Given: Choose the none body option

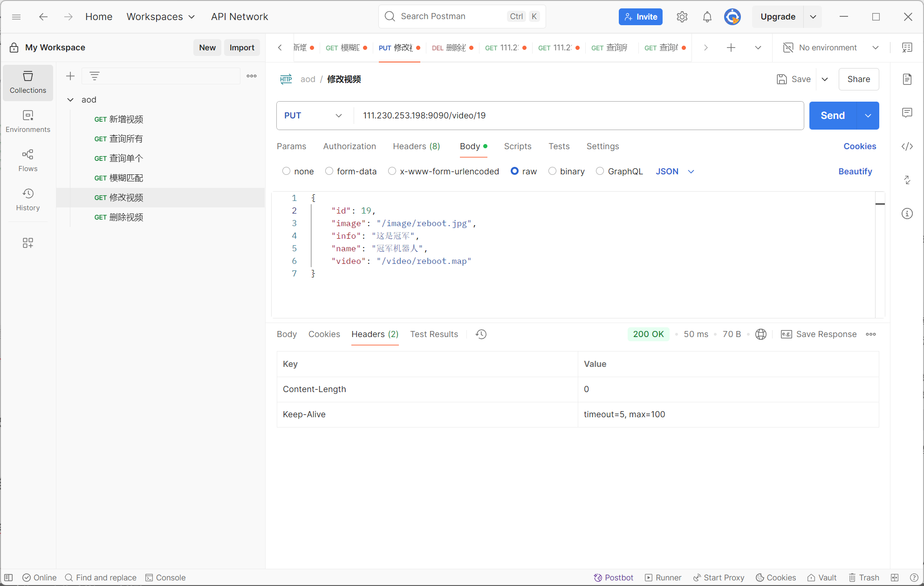Looking at the screenshot, I should pos(287,171).
